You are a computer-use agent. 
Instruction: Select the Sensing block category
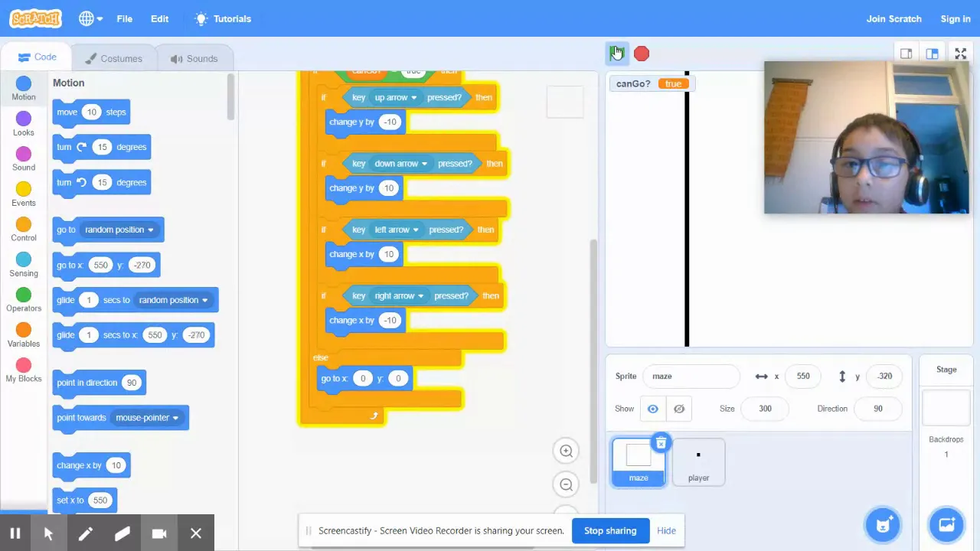[24, 265]
